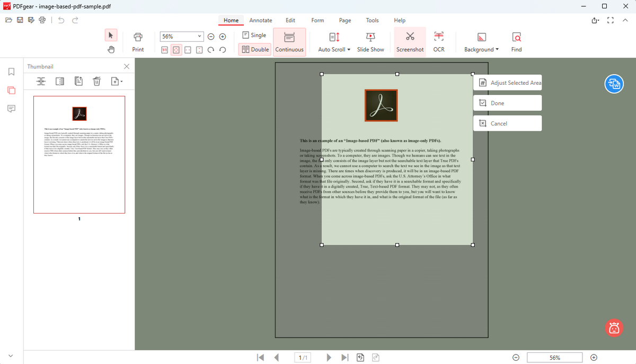The image size is (636, 364).
Task: Start Slide Show mode
Action: pos(370,41)
